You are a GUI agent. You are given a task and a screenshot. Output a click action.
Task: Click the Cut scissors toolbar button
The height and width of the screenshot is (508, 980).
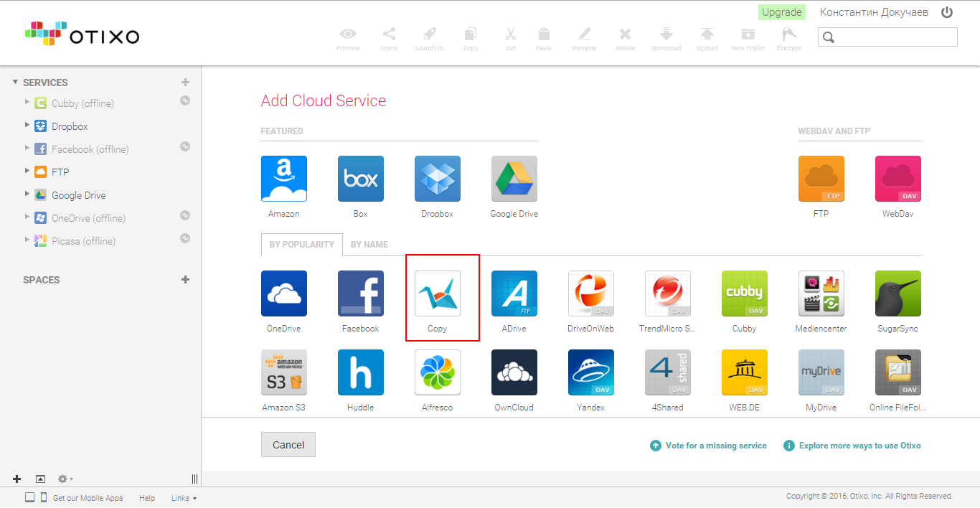pyautogui.click(x=511, y=39)
